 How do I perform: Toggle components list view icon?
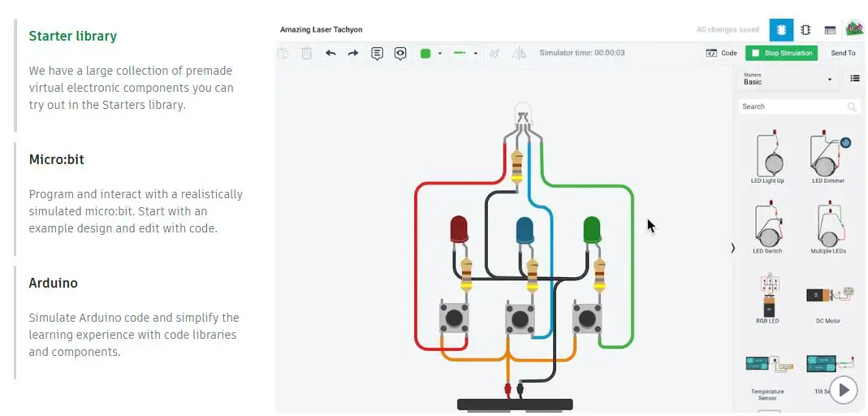click(855, 79)
